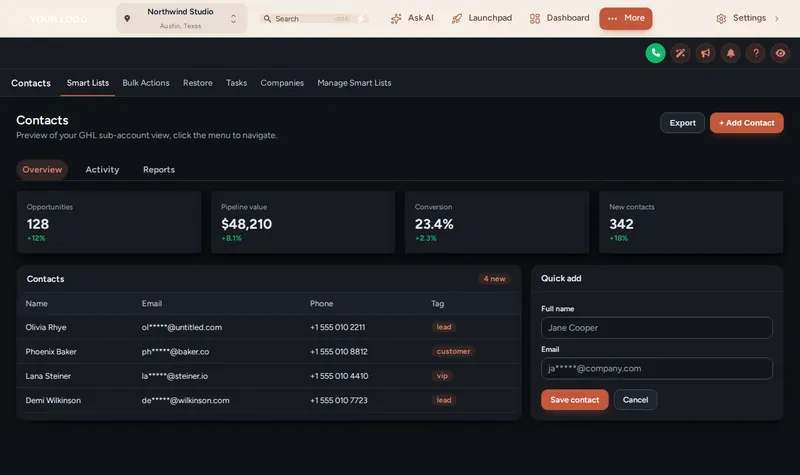This screenshot has height=475, width=800.
Task: Click the vip tag on Lana Steiner
Action: point(442,376)
